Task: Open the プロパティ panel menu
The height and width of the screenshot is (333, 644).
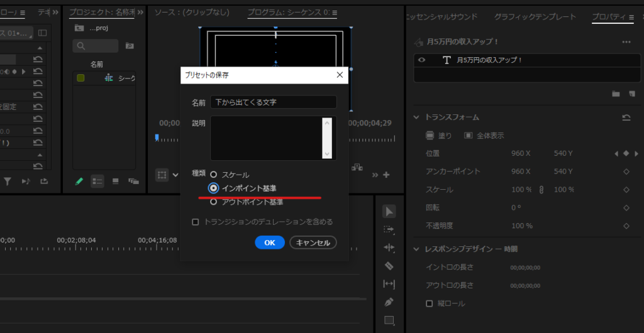Action: tap(631, 17)
